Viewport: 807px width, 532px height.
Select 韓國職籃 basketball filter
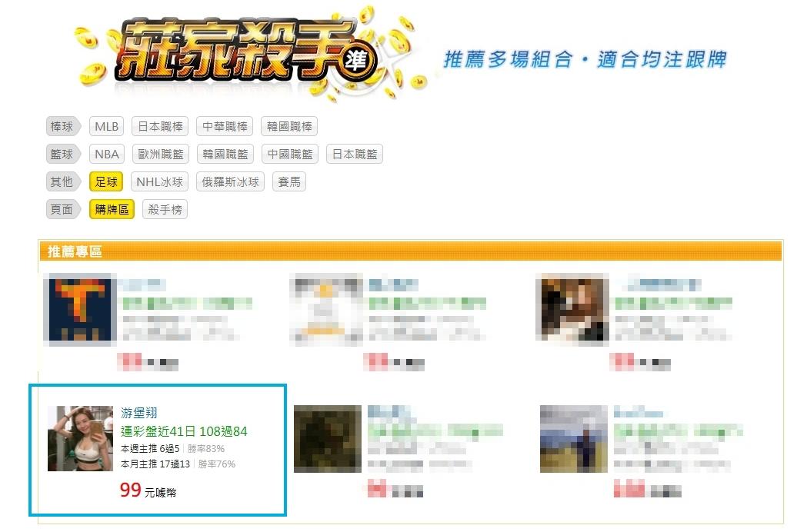225,155
